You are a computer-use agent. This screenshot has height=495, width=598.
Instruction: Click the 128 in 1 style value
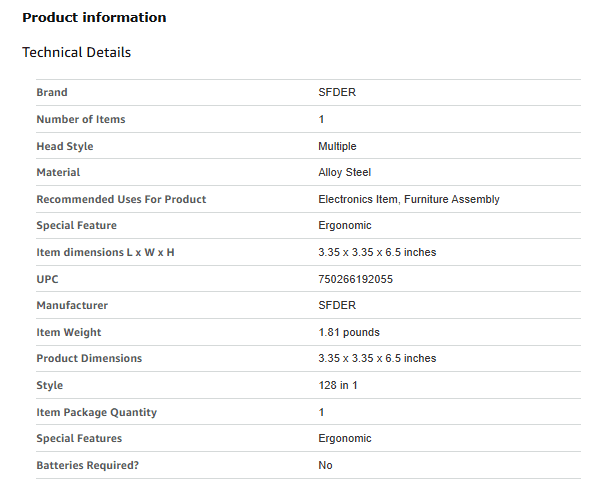(x=338, y=386)
